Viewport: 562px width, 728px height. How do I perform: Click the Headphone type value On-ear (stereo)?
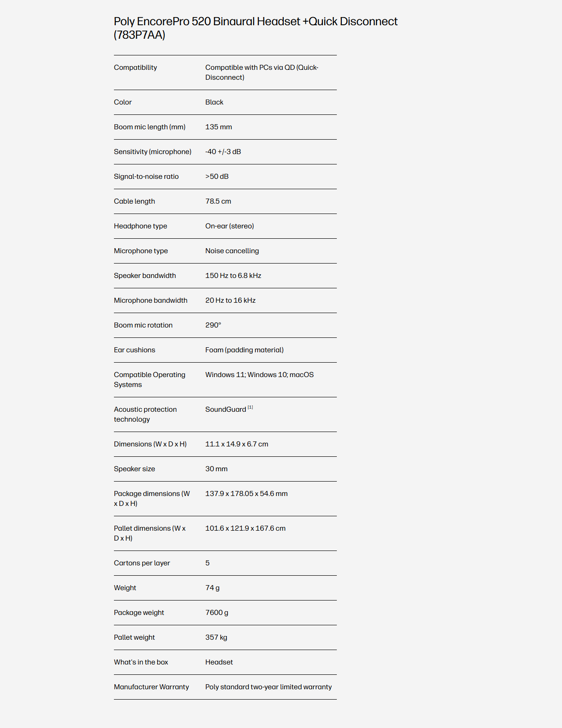tap(230, 226)
